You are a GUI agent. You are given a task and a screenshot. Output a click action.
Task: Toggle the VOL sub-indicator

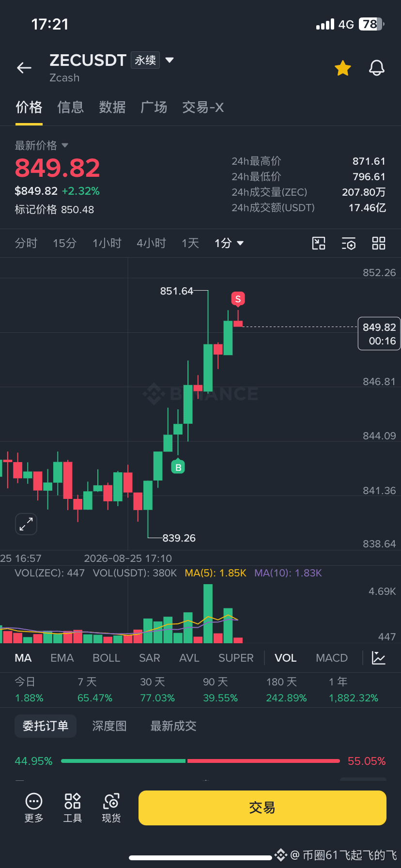[x=285, y=658]
